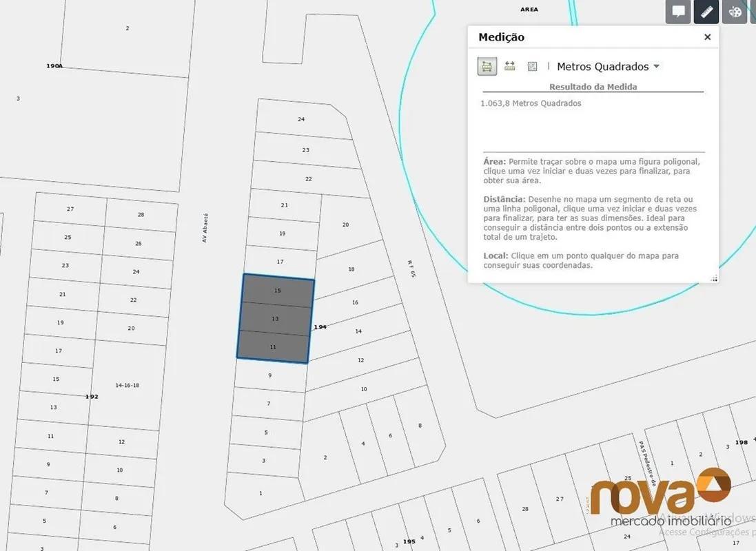
Task: Click the AV Abaeté street label
Action: pos(205,227)
